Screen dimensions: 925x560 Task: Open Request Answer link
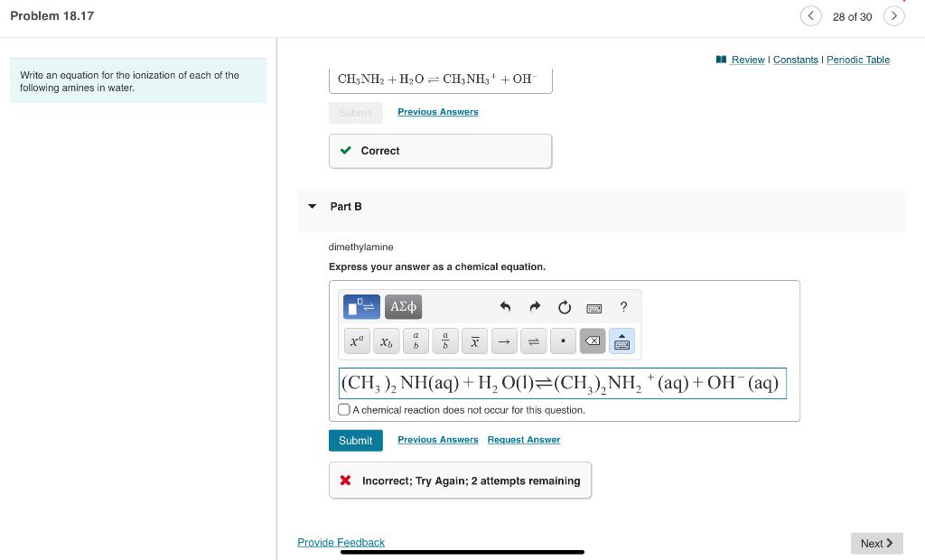tap(524, 440)
